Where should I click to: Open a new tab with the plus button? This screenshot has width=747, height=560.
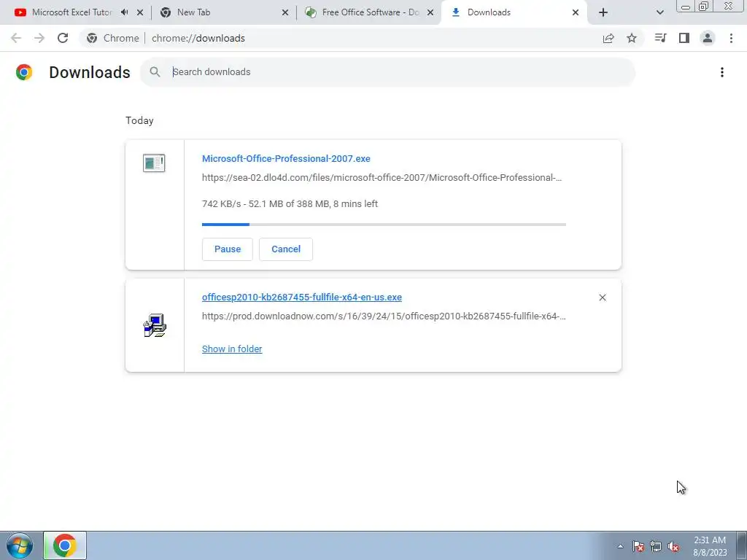click(x=603, y=12)
